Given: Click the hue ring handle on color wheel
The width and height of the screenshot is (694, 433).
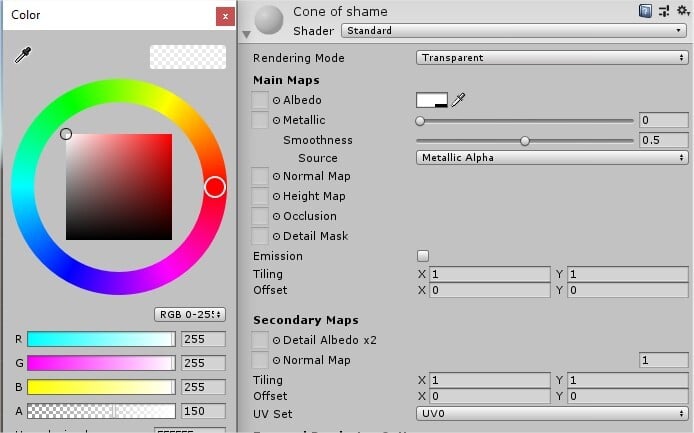Looking at the screenshot, I should click(215, 187).
